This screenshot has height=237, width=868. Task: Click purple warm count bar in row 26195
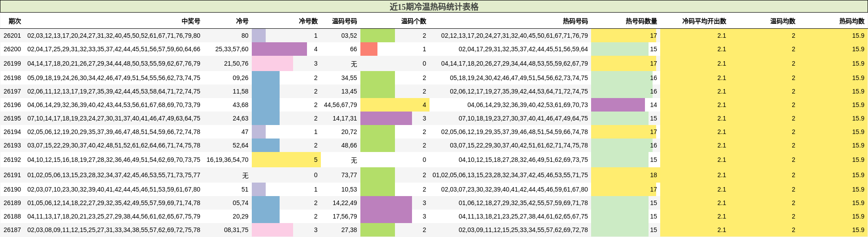point(386,118)
